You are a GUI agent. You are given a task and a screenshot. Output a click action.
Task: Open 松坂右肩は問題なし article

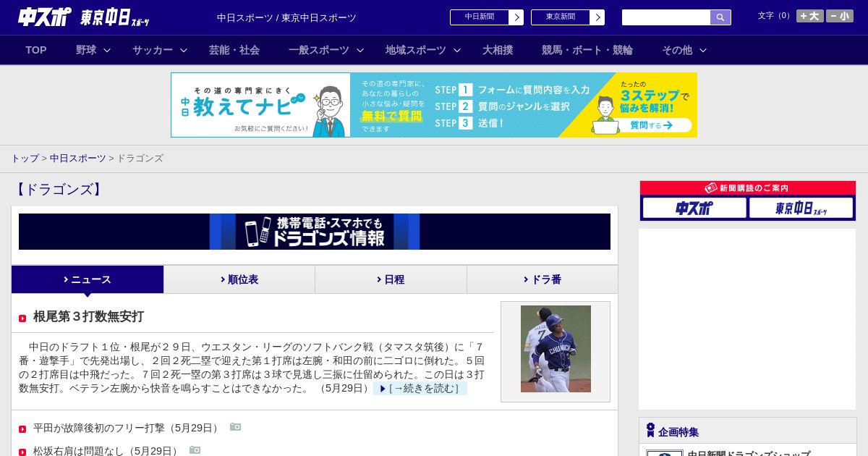tap(107, 450)
